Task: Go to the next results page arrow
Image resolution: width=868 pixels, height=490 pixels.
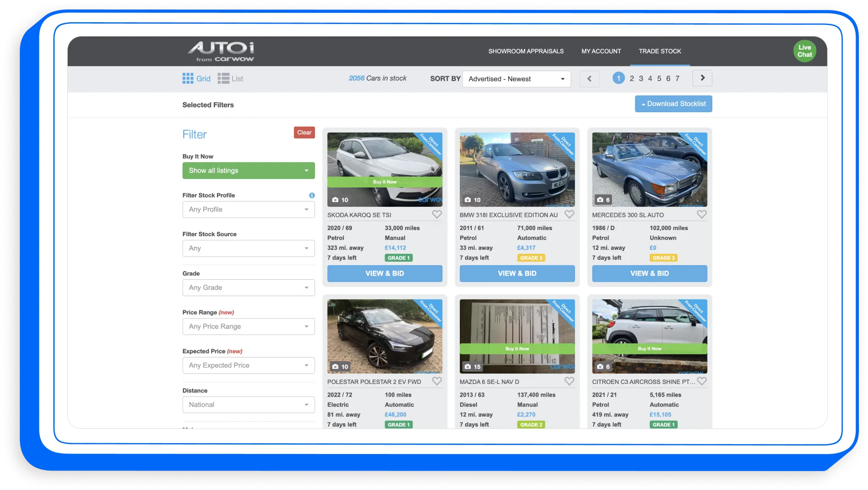Action: pyautogui.click(x=702, y=78)
